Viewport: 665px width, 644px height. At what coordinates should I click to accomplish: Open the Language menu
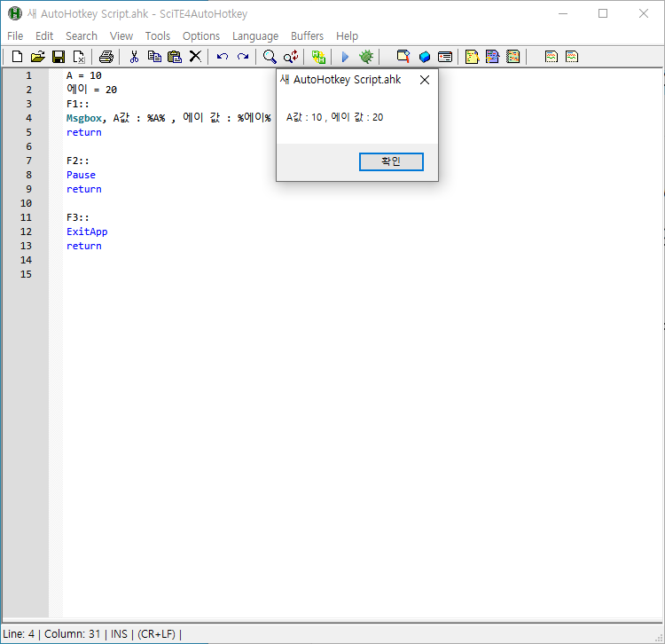tap(255, 36)
